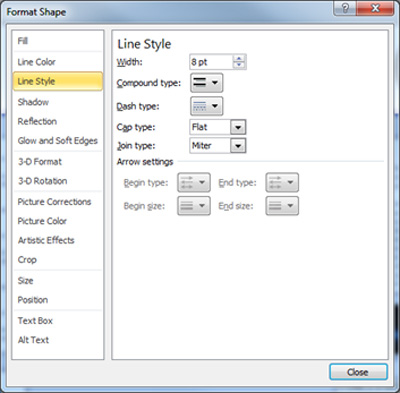Switch to Line Color settings
This screenshot has width=400, height=393.
[36, 62]
